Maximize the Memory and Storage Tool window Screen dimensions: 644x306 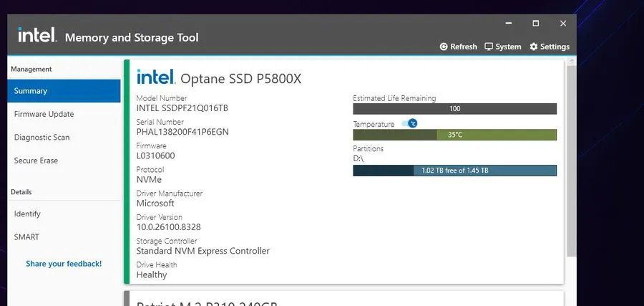click(535, 24)
